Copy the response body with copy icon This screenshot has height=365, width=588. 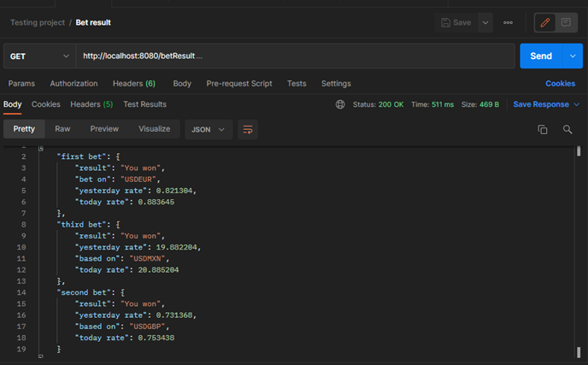(x=542, y=129)
